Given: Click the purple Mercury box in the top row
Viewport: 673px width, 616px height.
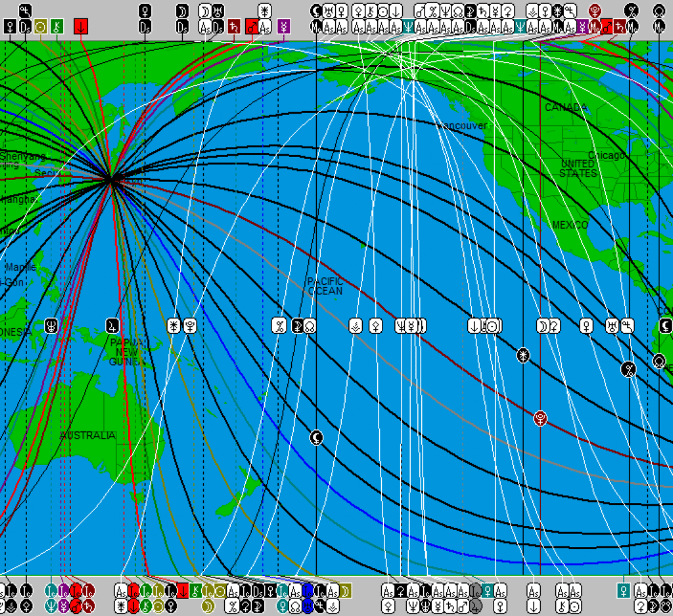Looking at the screenshot, I should (283, 26).
